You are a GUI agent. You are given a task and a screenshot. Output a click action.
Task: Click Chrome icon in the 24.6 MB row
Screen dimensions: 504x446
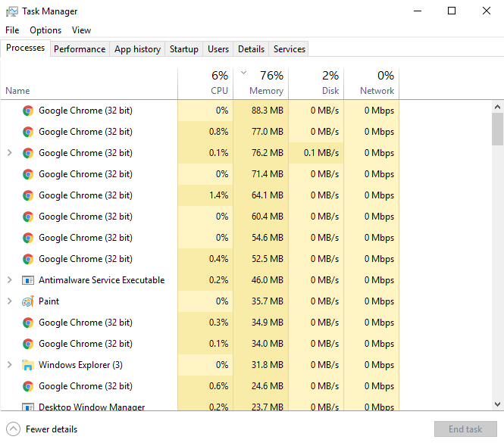click(x=28, y=386)
